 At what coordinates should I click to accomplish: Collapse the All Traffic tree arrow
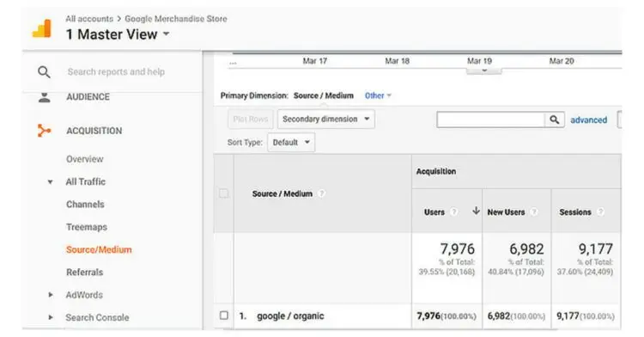tap(50, 181)
